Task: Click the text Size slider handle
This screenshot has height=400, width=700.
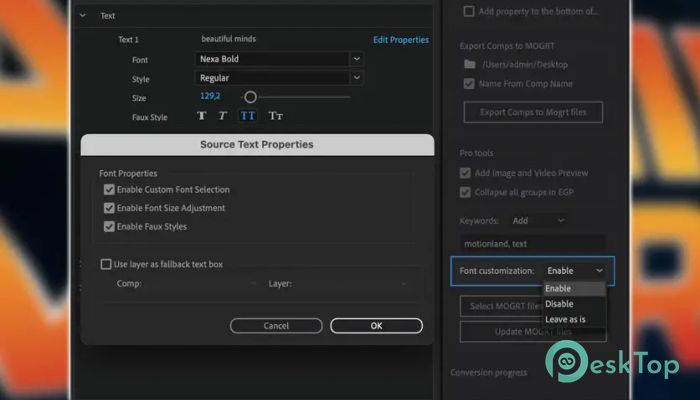Action: 250,97
